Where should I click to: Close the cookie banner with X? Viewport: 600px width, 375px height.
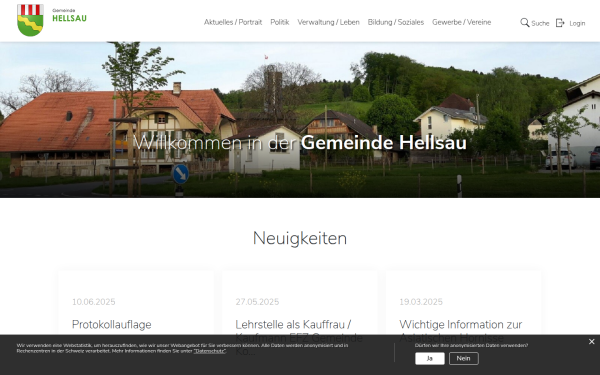tap(592, 342)
